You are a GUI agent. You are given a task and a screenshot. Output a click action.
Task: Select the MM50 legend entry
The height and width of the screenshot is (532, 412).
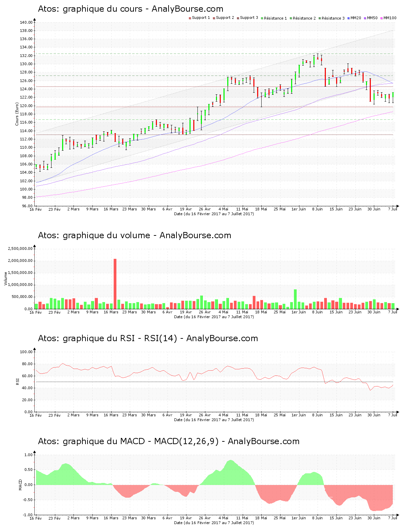(x=371, y=18)
